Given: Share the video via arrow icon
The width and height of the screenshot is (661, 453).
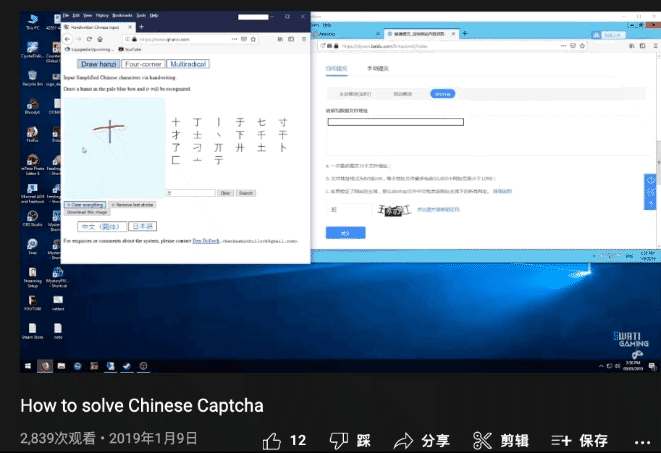Looking at the screenshot, I should [404, 440].
